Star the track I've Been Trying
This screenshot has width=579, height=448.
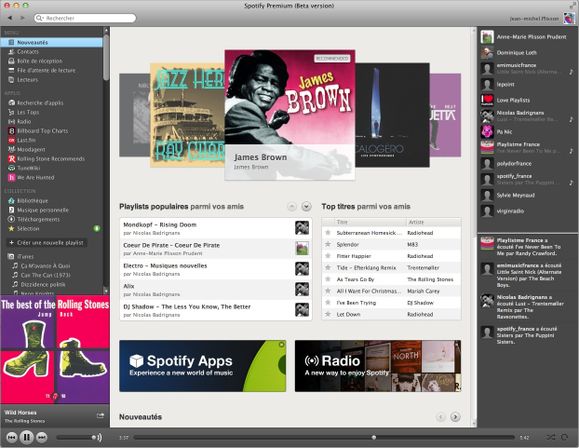pyautogui.click(x=328, y=302)
